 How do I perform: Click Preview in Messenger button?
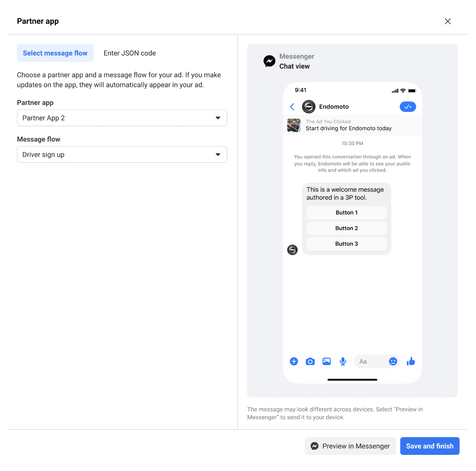(350, 446)
